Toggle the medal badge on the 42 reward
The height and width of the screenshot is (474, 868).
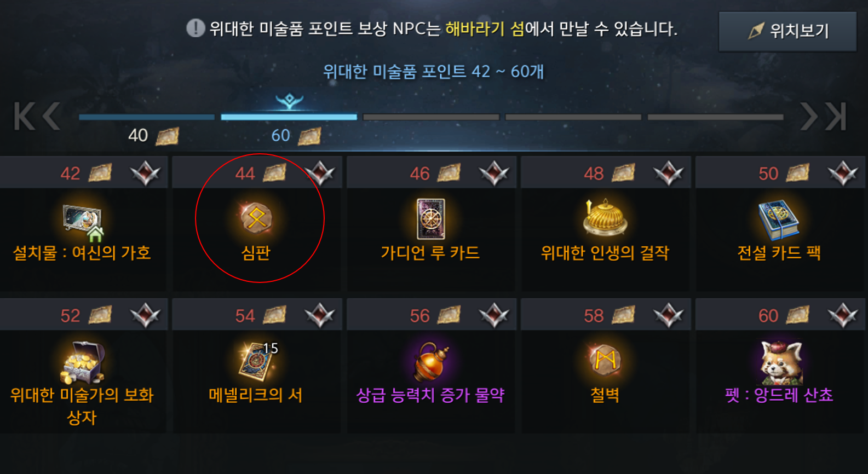tap(145, 174)
